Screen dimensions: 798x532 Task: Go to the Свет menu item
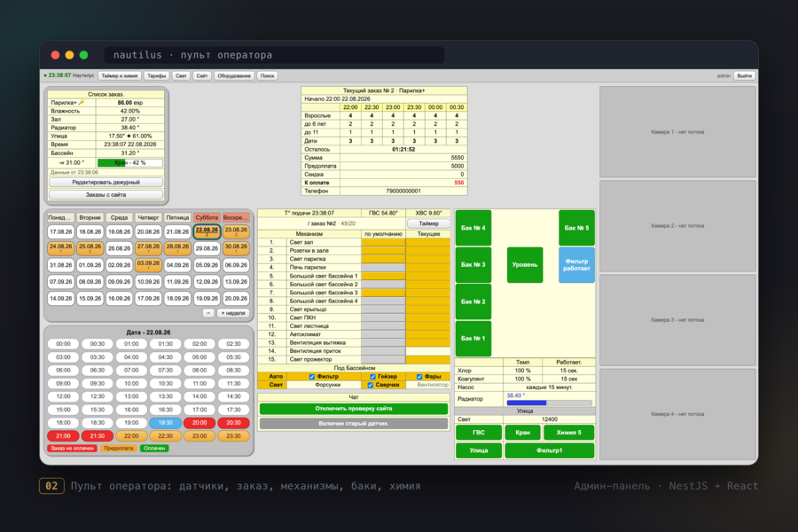(x=181, y=76)
